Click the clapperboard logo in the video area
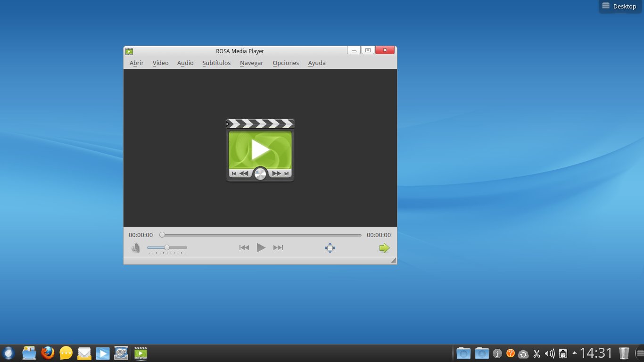This screenshot has width=644, height=362. tap(260, 150)
